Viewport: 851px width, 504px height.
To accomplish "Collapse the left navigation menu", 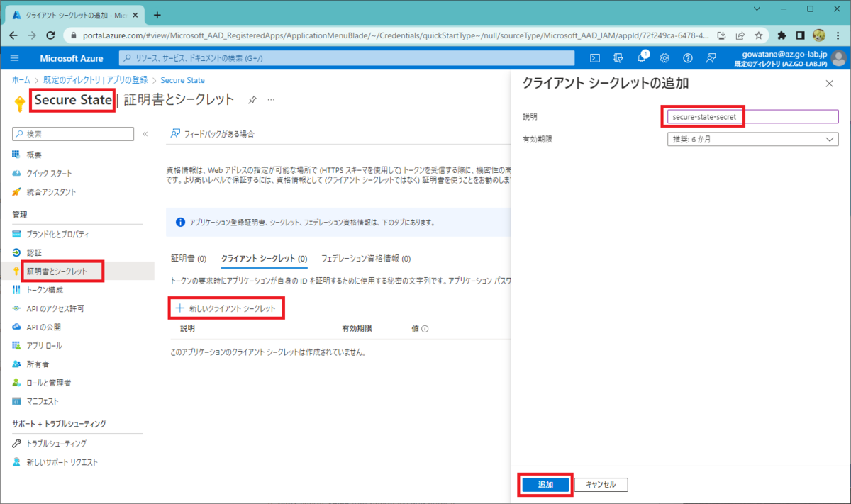I will (x=145, y=134).
